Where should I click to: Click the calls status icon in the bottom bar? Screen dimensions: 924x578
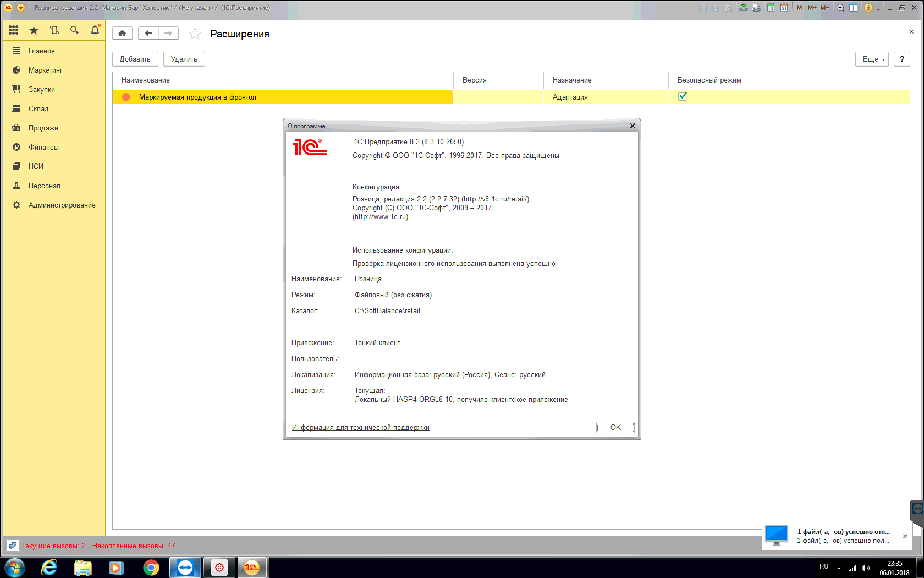13,546
